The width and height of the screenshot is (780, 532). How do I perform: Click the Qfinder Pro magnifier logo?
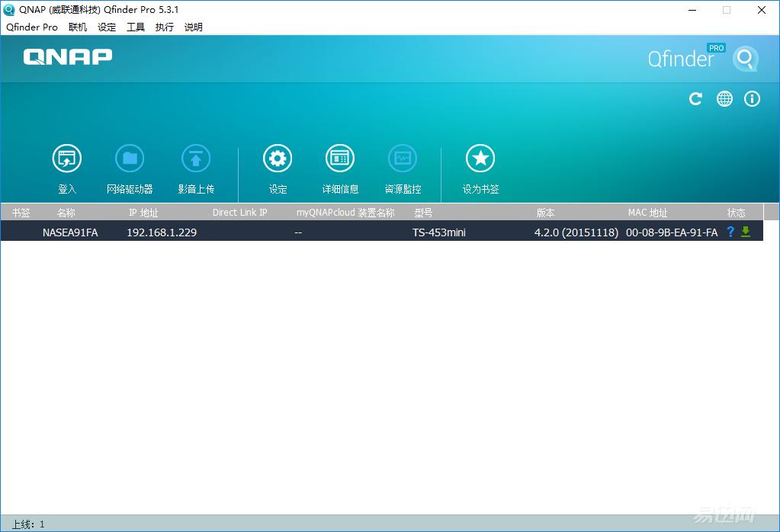click(x=745, y=59)
